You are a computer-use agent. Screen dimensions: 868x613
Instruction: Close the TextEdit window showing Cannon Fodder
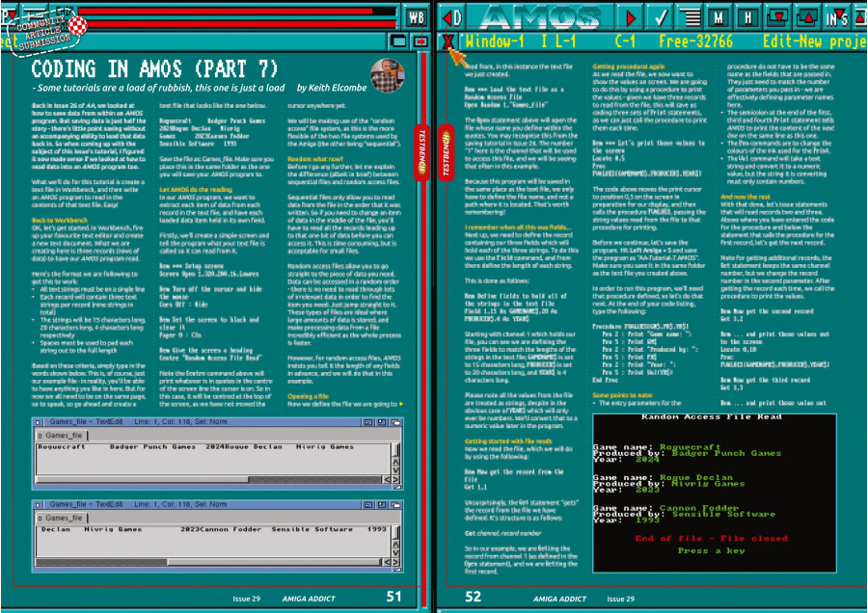pyautogui.click(x=38, y=504)
